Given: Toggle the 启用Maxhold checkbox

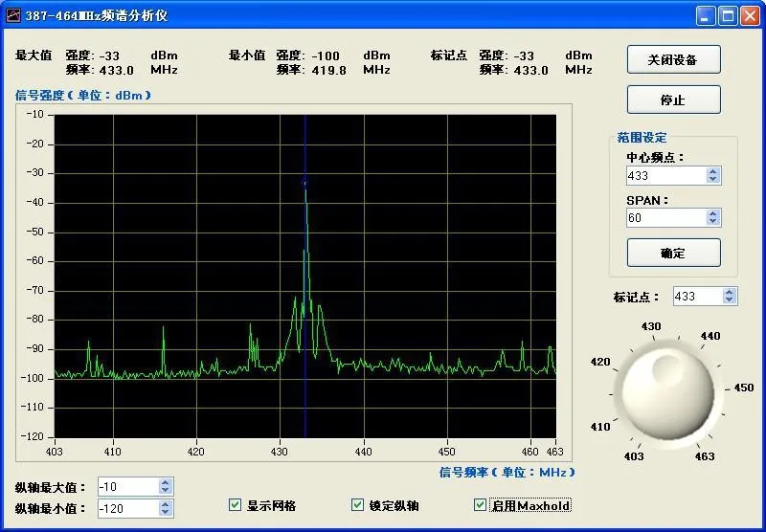Looking at the screenshot, I should pos(481,504).
